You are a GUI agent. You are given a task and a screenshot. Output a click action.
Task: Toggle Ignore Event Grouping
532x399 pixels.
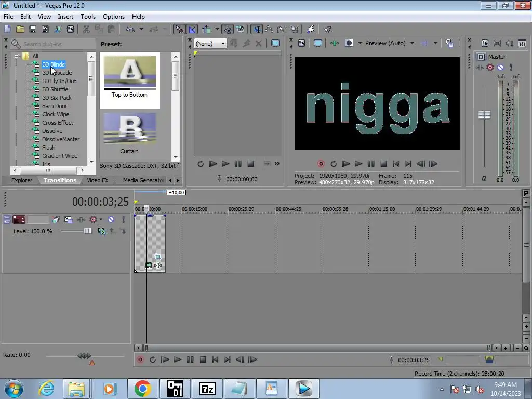(240, 29)
